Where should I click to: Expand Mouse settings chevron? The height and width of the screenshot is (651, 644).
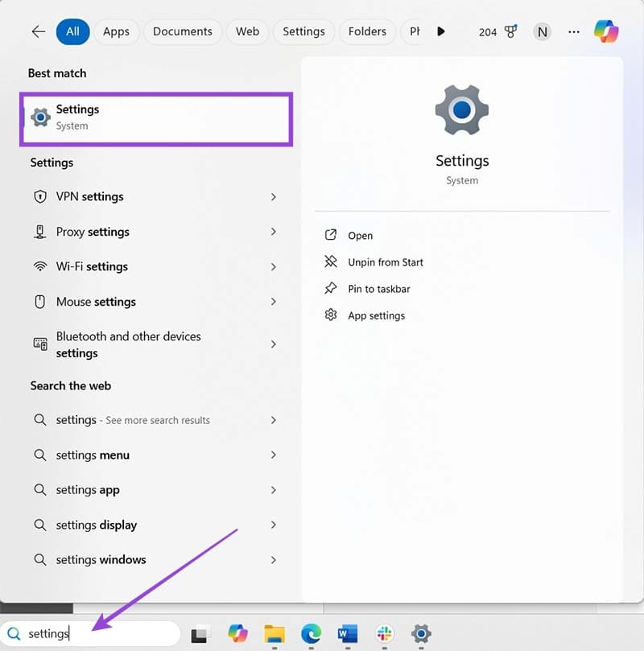pos(273,302)
